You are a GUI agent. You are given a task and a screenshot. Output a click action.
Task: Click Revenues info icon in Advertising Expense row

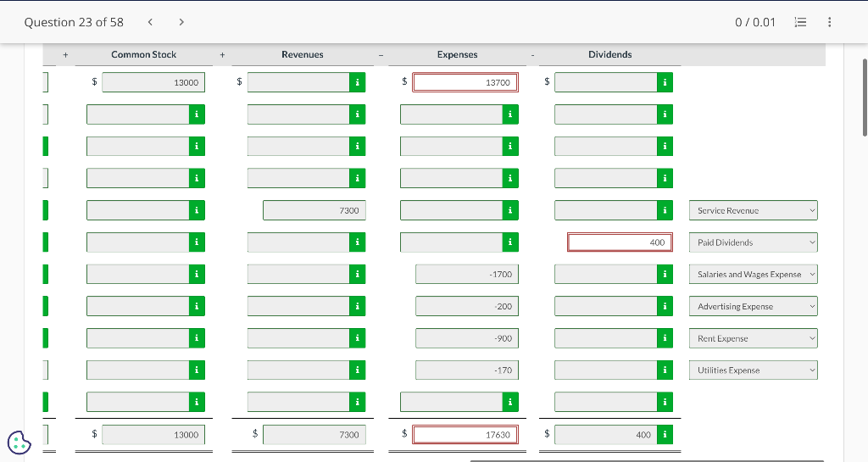coord(357,306)
